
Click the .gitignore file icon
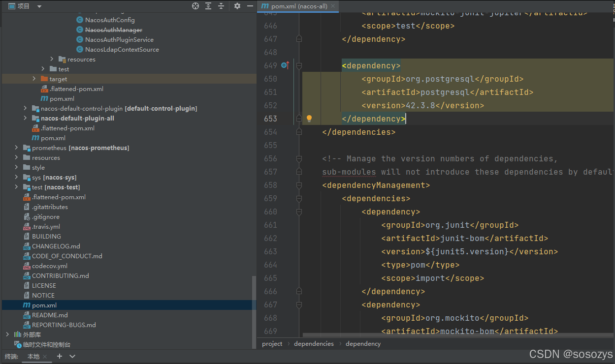click(x=27, y=216)
